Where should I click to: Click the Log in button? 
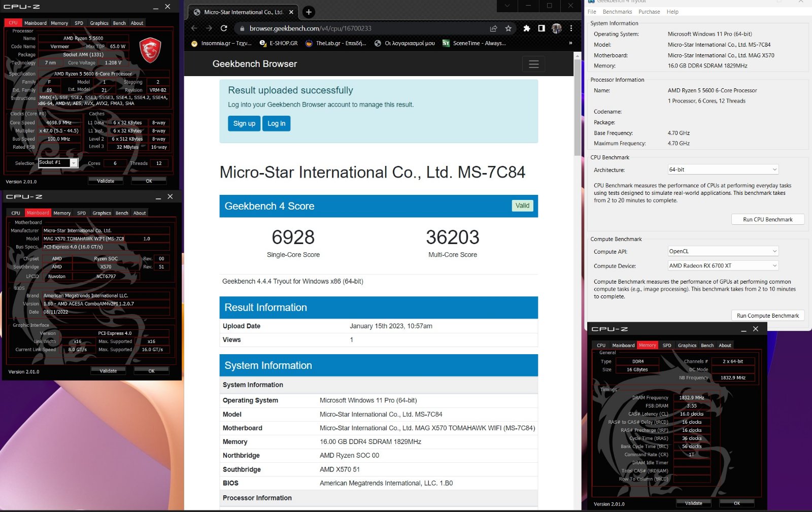[x=277, y=123]
